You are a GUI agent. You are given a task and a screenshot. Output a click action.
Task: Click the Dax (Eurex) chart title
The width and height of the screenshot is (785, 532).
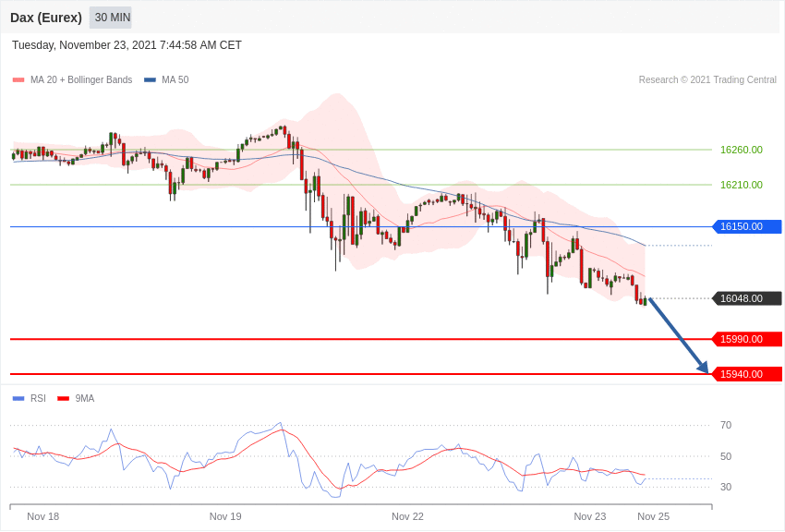pos(46,18)
